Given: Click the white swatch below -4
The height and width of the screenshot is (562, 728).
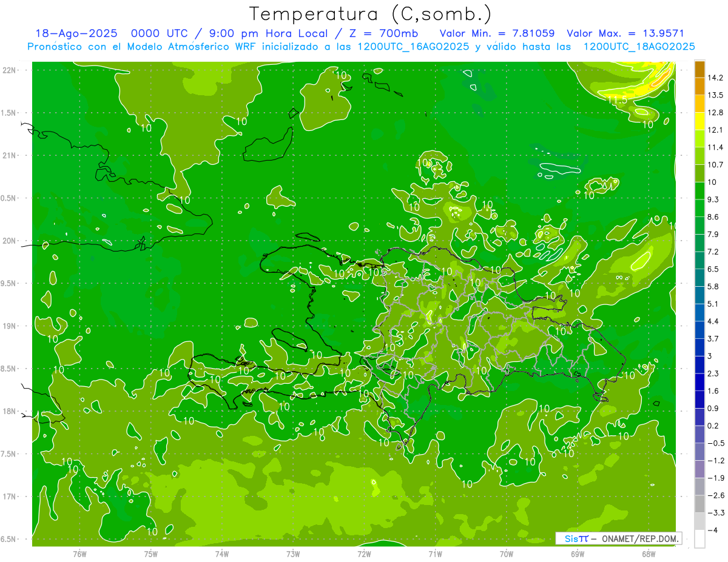Looking at the screenshot, I should [699, 539].
